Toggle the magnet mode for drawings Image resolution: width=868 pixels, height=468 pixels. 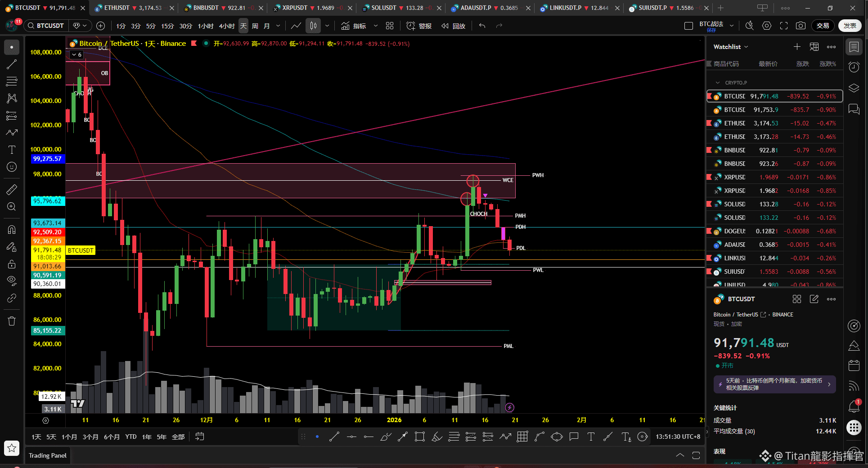(x=12, y=230)
